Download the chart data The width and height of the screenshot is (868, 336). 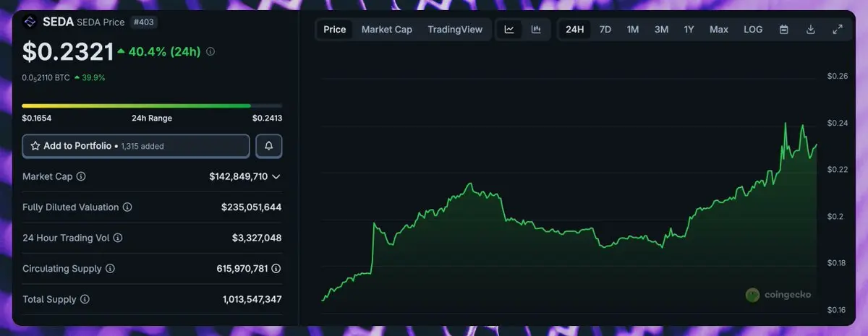(811, 30)
